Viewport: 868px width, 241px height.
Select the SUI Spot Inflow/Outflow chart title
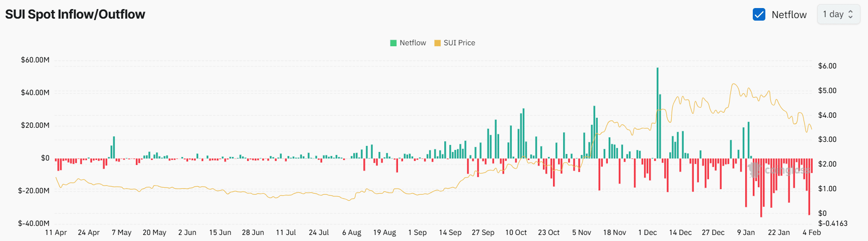point(75,14)
